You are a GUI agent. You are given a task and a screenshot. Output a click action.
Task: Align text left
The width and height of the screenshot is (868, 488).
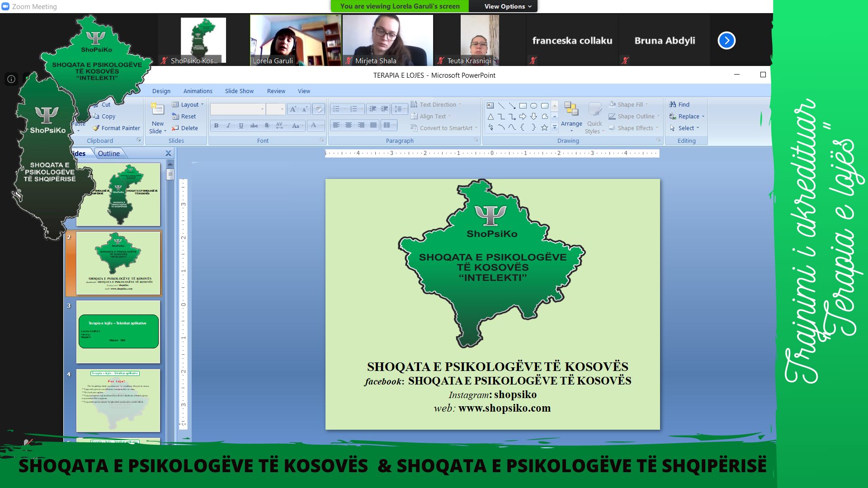pyautogui.click(x=336, y=125)
